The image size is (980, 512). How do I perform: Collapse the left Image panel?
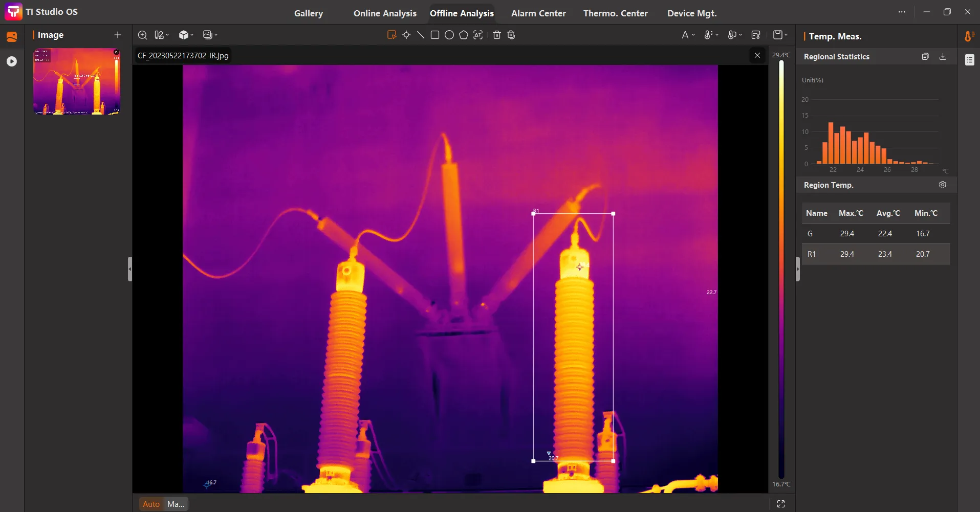coord(130,269)
